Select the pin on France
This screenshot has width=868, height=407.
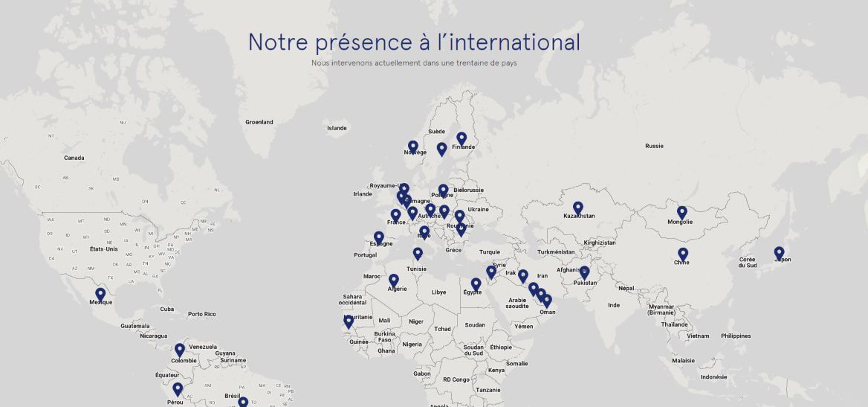(396, 215)
